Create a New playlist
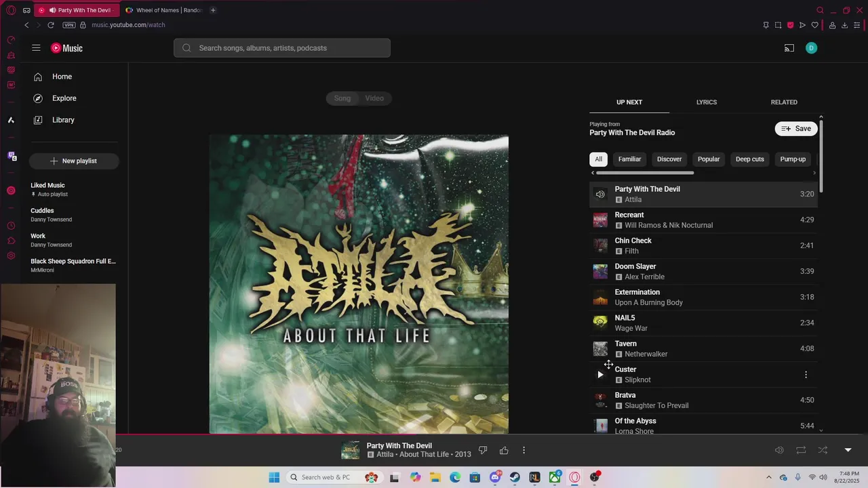The image size is (868, 488). (74, 161)
